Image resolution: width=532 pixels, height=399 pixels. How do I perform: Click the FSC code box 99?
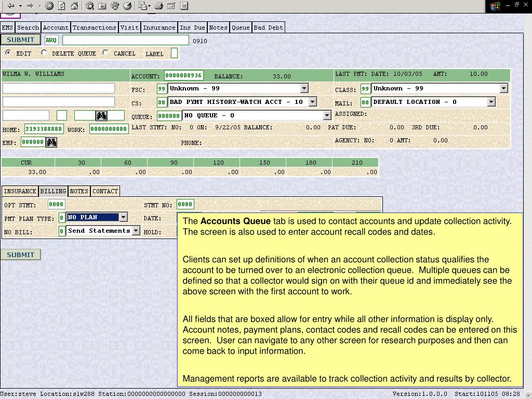click(162, 89)
